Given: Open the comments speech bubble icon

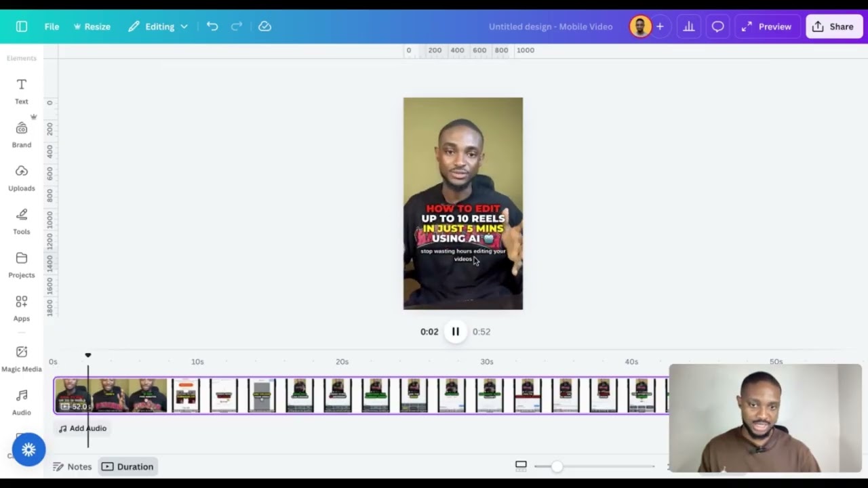Looking at the screenshot, I should (x=717, y=26).
